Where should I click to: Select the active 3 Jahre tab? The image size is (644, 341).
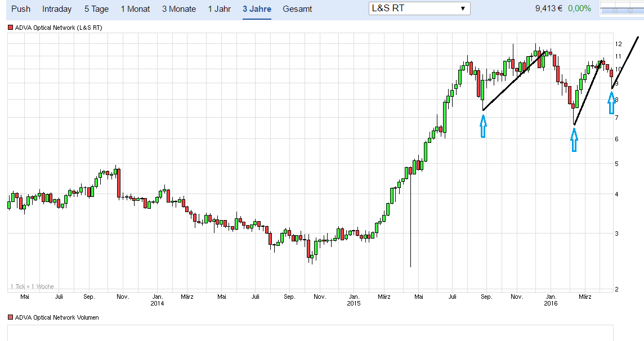[x=257, y=8]
